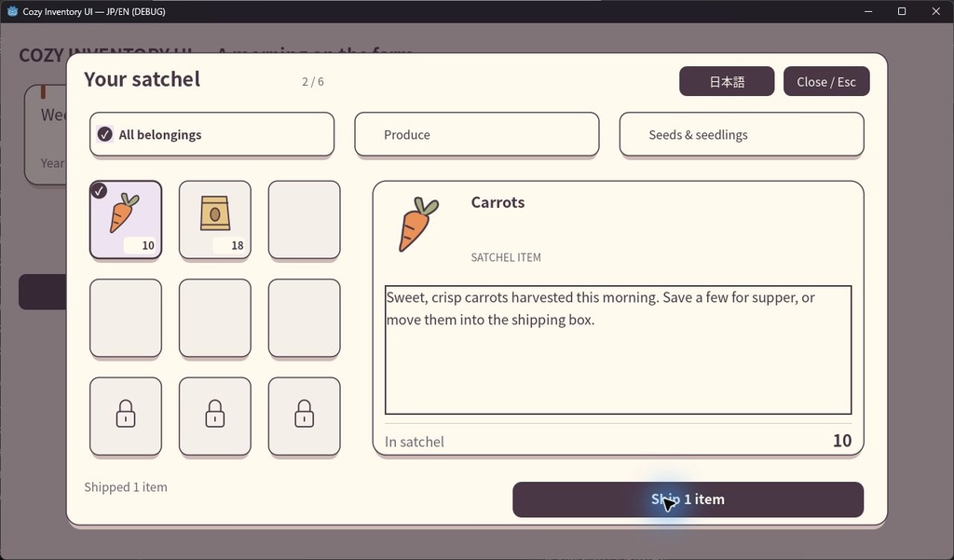Switch language with the 日本語 button

click(727, 82)
